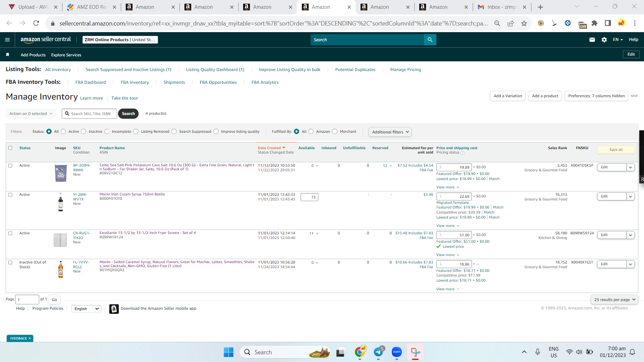The width and height of the screenshot is (644, 362).
Task: Open browser side panel icon
Action: coord(608,23)
